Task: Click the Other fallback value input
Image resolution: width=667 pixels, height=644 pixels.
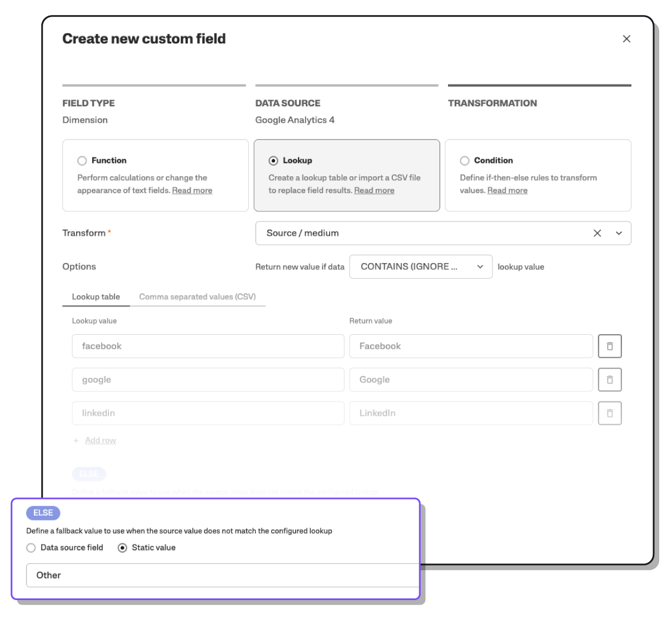Action: pos(222,576)
